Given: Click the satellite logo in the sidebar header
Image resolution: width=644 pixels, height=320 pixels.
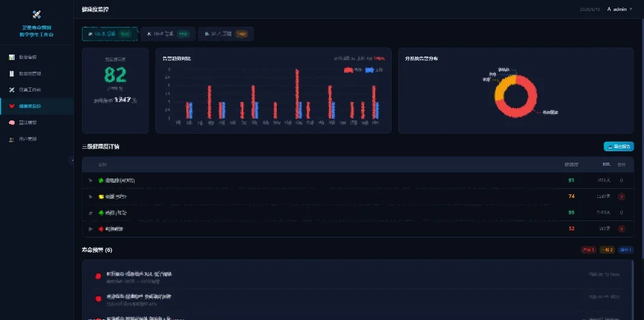Looking at the screenshot, I should (x=36, y=15).
